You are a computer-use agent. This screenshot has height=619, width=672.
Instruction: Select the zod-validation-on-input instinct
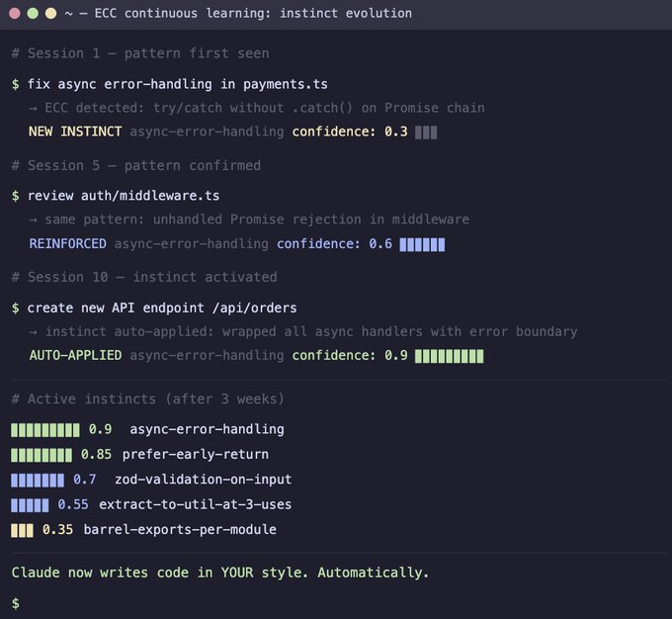[x=204, y=480]
